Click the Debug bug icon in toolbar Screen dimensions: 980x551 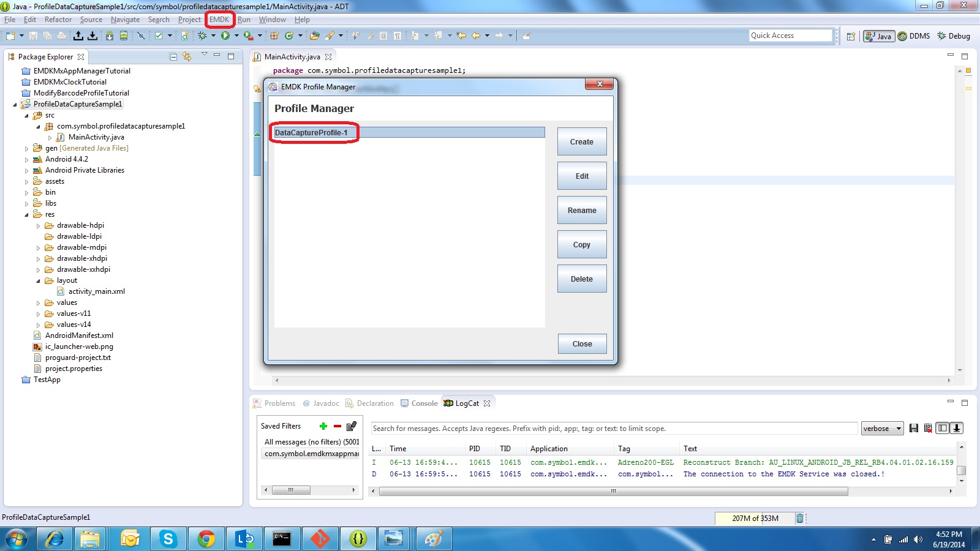coord(202,36)
